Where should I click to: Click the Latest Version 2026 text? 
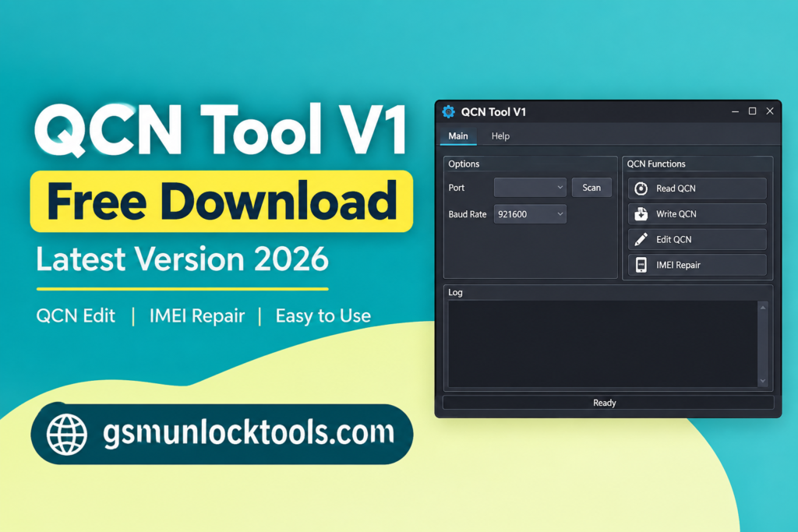(x=182, y=259)
